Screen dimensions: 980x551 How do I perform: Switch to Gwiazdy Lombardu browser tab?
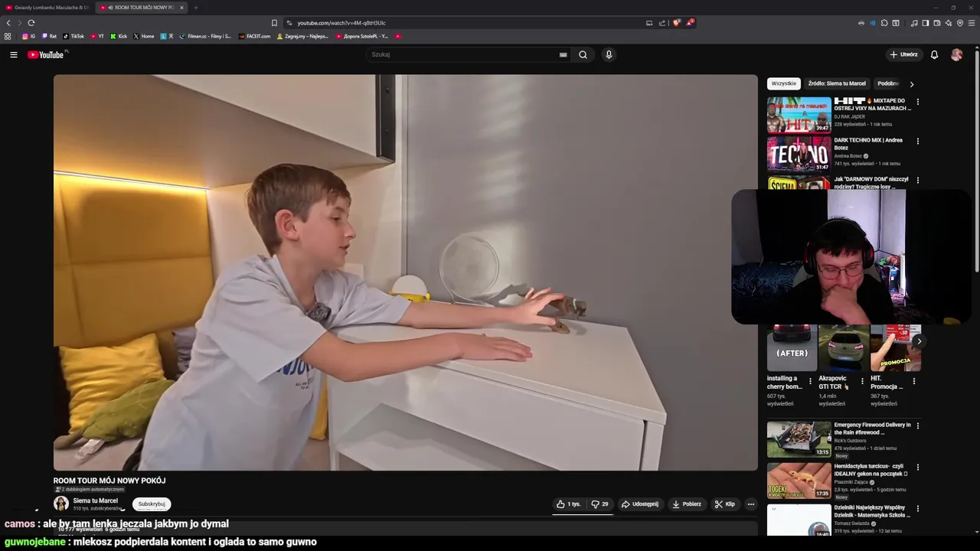coord(47,8)
